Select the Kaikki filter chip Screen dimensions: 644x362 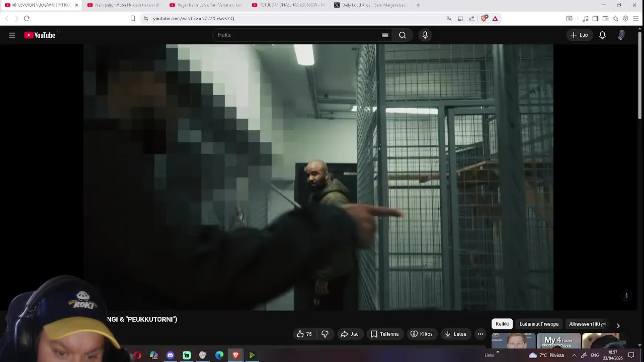coord(502,324)
